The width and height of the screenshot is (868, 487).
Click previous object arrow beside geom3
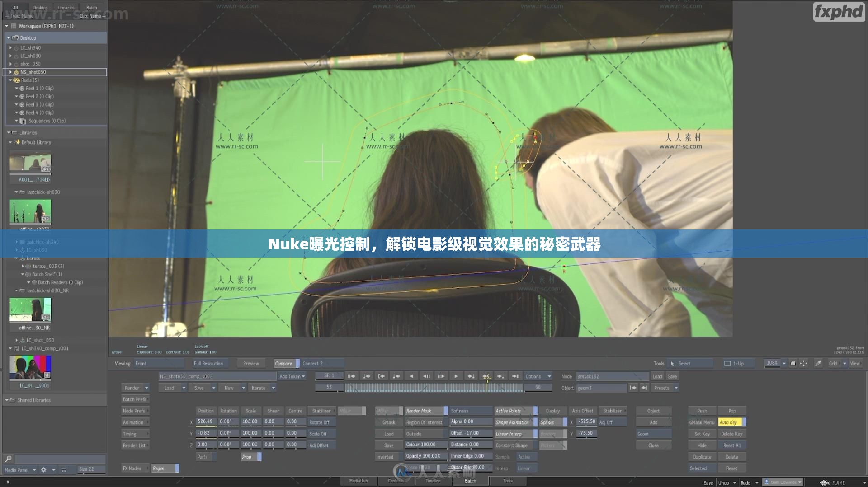tap(633, 388)
